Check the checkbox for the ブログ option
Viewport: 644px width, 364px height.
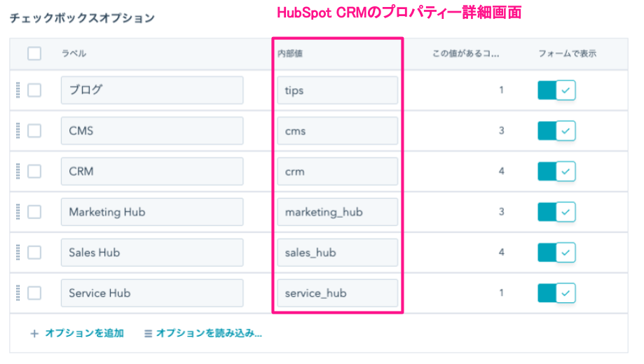click(34, 90)
